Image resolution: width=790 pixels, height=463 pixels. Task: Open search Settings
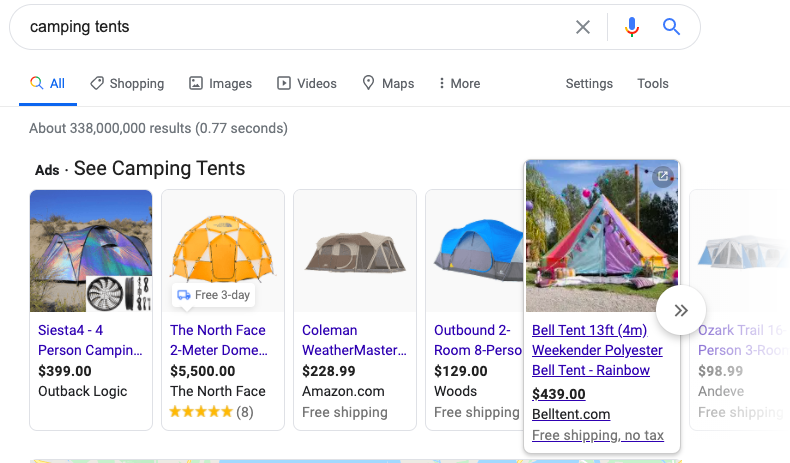589,84
